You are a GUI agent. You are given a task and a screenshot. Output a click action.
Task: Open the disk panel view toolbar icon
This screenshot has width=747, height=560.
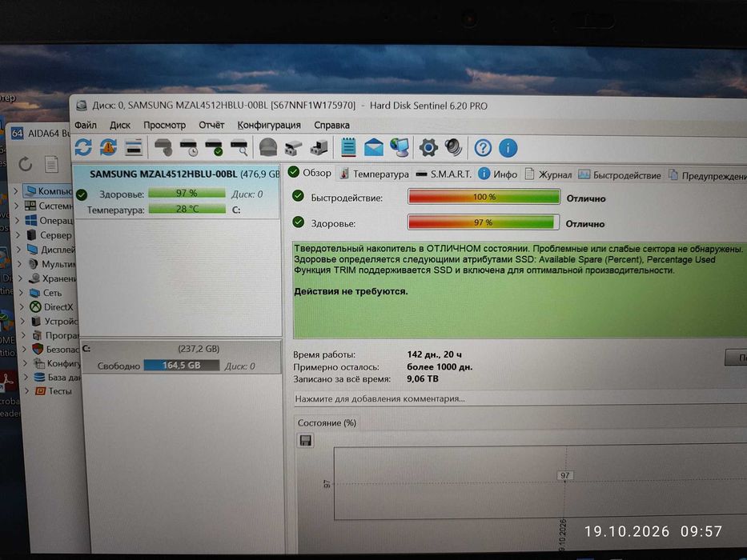coord(134,148)
